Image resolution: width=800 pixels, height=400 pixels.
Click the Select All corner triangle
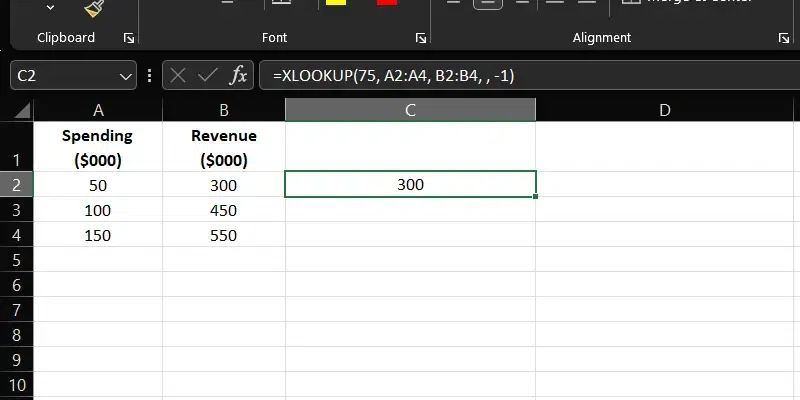coord(22,110)
